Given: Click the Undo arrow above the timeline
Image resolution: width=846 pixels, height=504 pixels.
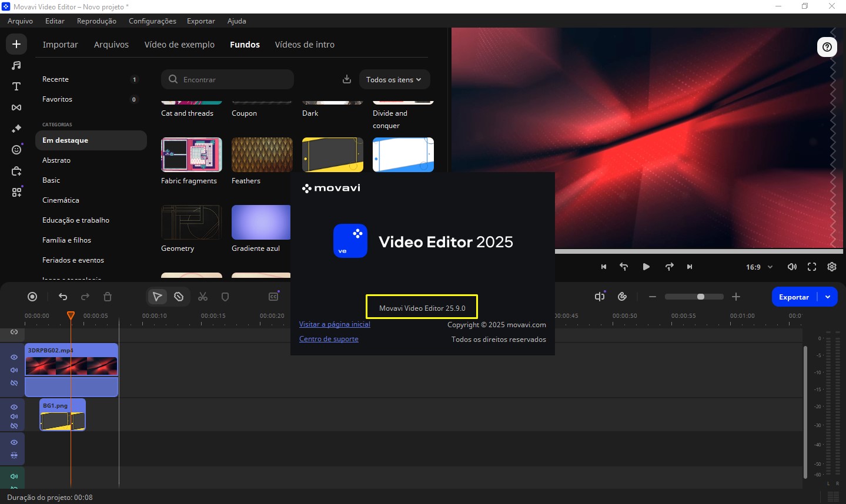Looking at the screenshot, I should tap(63, 297).
